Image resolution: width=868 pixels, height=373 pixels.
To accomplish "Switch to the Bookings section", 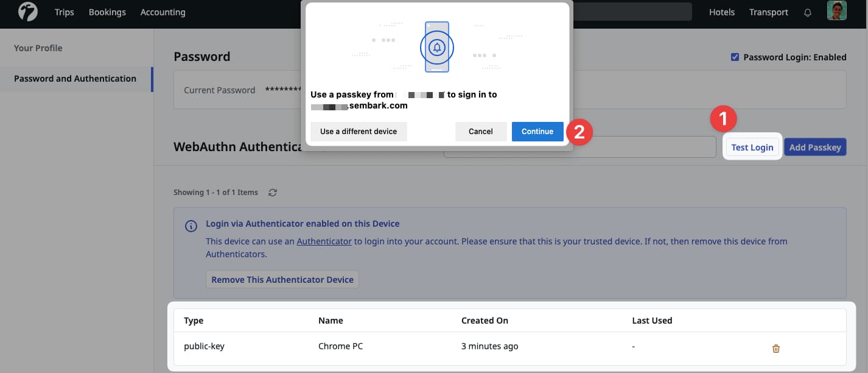I will tap(107, 12).
